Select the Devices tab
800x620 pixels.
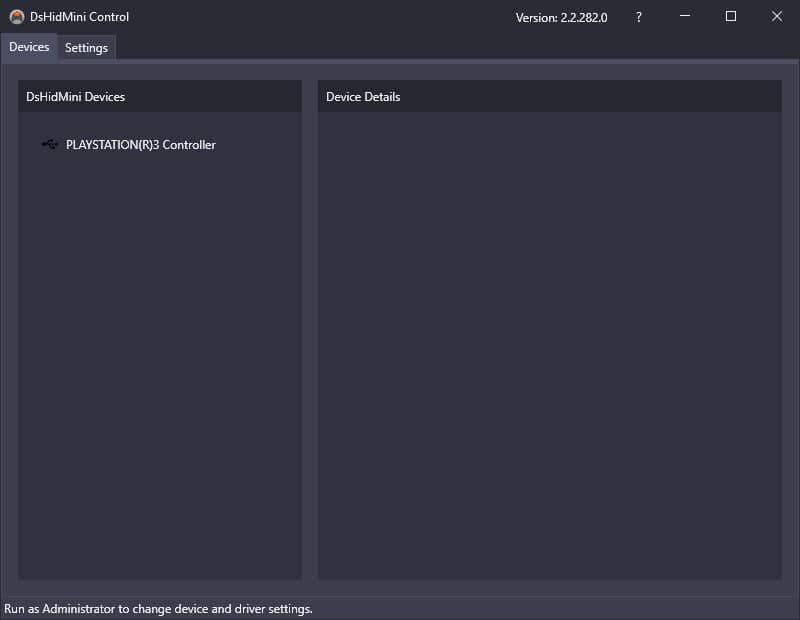point(29,47)
